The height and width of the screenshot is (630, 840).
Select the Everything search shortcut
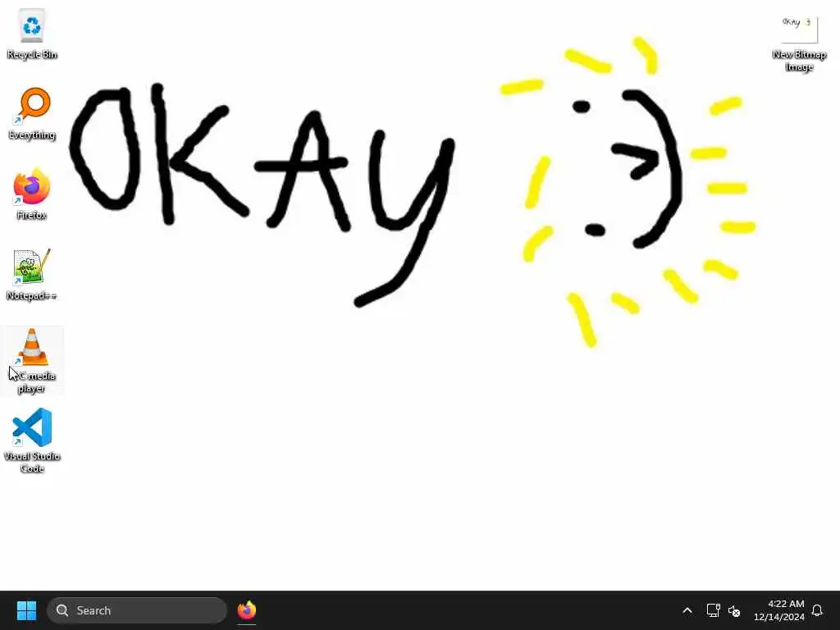(x=32, y=114)
